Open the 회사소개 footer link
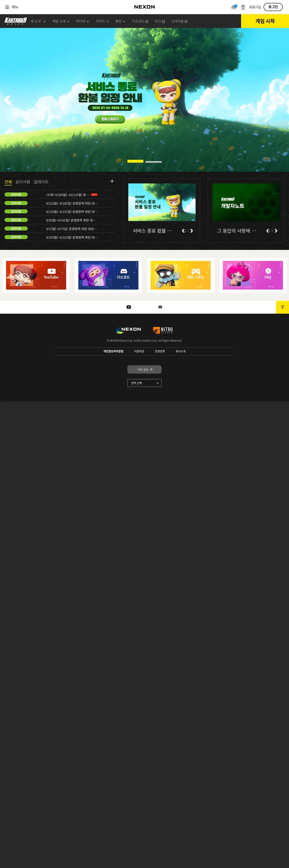 (180, 352)
